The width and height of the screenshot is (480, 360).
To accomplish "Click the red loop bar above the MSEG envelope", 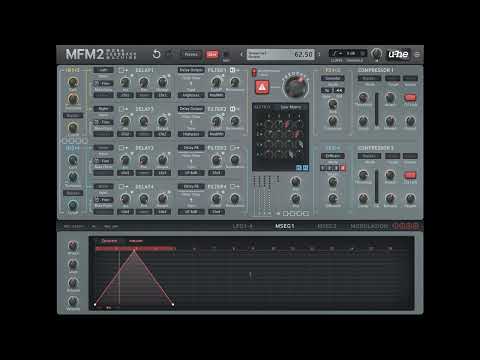I will click(x=135, y=249).
